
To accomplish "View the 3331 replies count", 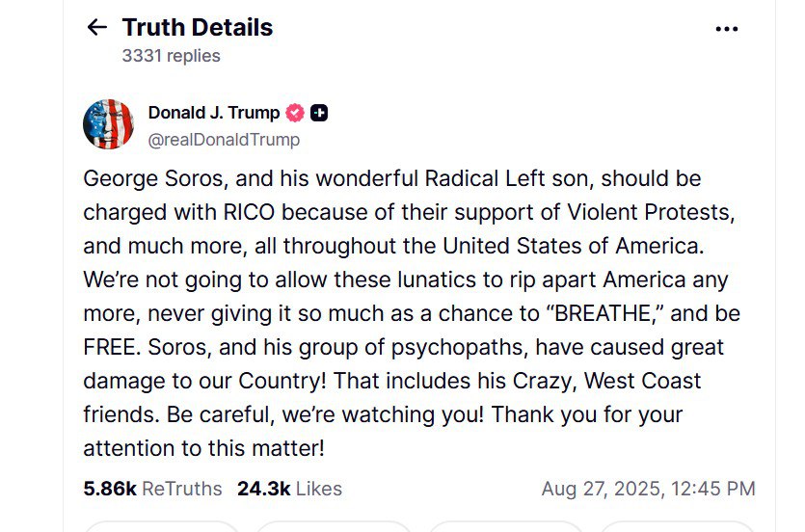I will (x=171, y=56).
